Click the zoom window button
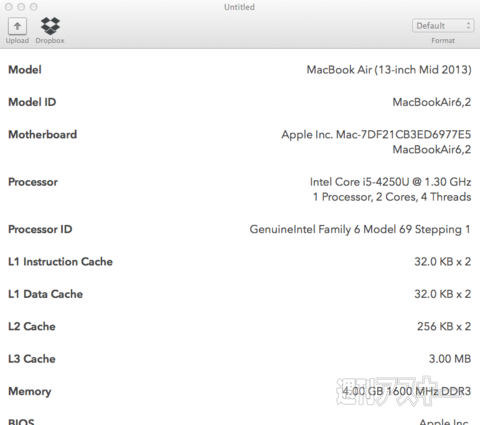The image size is (480, 425). [34, 7]
